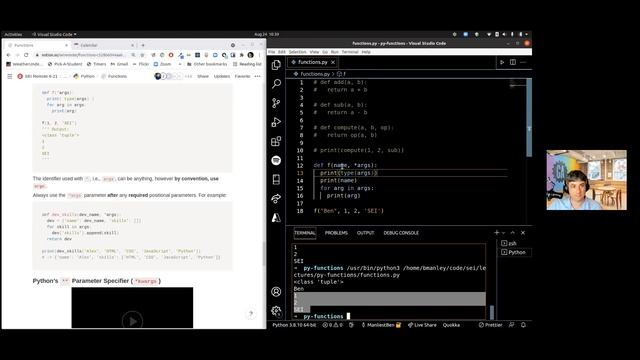Click the feedback icon in the status bar
Screen dimensions: 640x360
pyautogui.click(x=511, y=325)
